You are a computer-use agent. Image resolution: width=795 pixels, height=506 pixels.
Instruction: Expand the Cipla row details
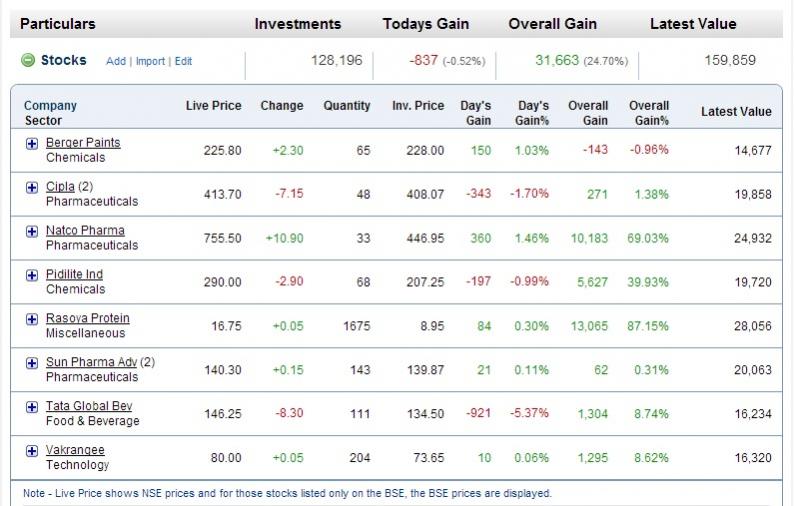[x=32, y=188]
